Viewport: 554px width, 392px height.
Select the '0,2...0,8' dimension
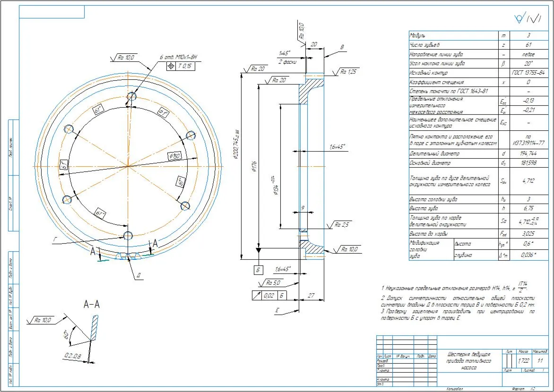coord(73,356)
